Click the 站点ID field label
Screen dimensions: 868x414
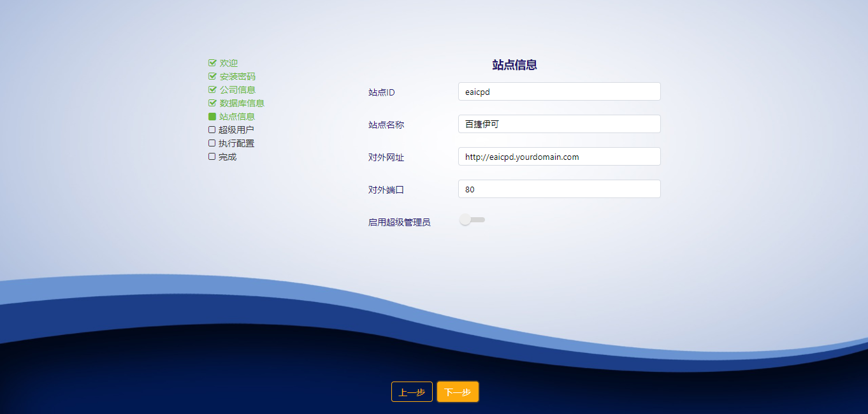pos(382,92)
